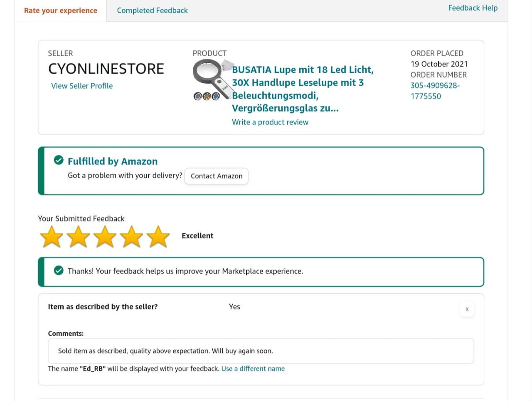
Task: Click the Your Submitted Feedback label
Action: click(81, 218)
